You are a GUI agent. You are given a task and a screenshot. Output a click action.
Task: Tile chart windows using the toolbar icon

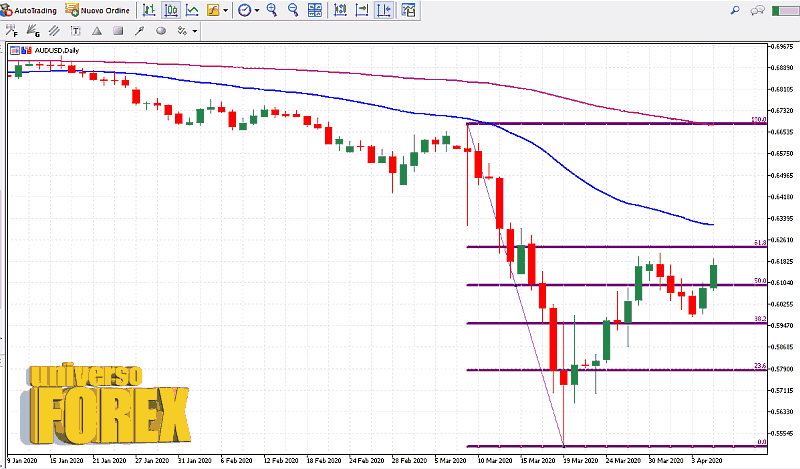click(x=317, y=10)
